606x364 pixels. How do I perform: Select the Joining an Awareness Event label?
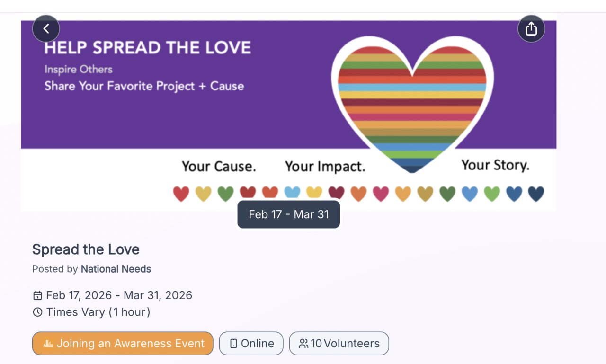pyautogui.click(x=130, y=344)
